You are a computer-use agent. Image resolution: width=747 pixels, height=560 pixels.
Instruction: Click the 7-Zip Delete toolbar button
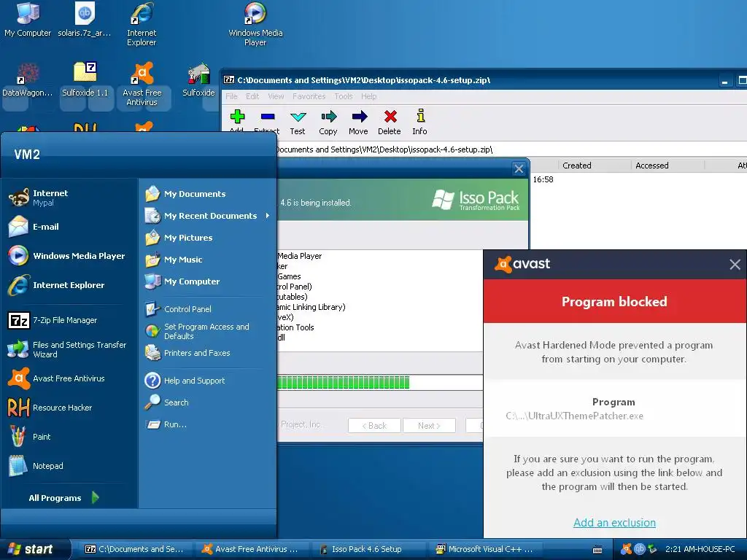[390, 122]
